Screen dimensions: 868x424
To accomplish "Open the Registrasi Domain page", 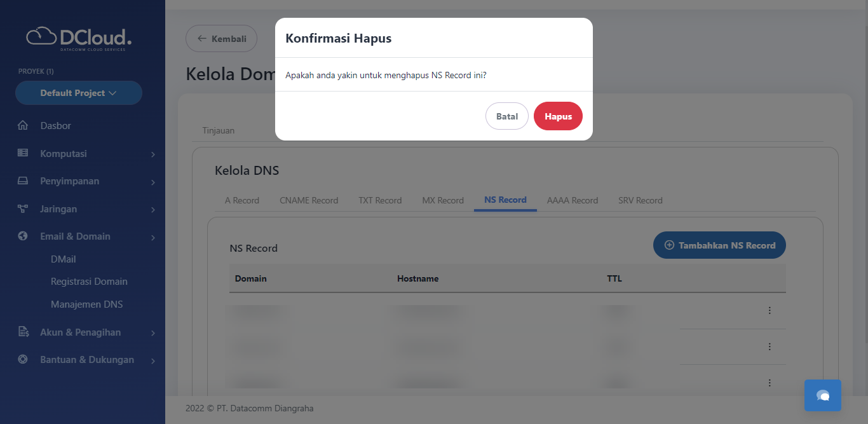I will [88, 281].
